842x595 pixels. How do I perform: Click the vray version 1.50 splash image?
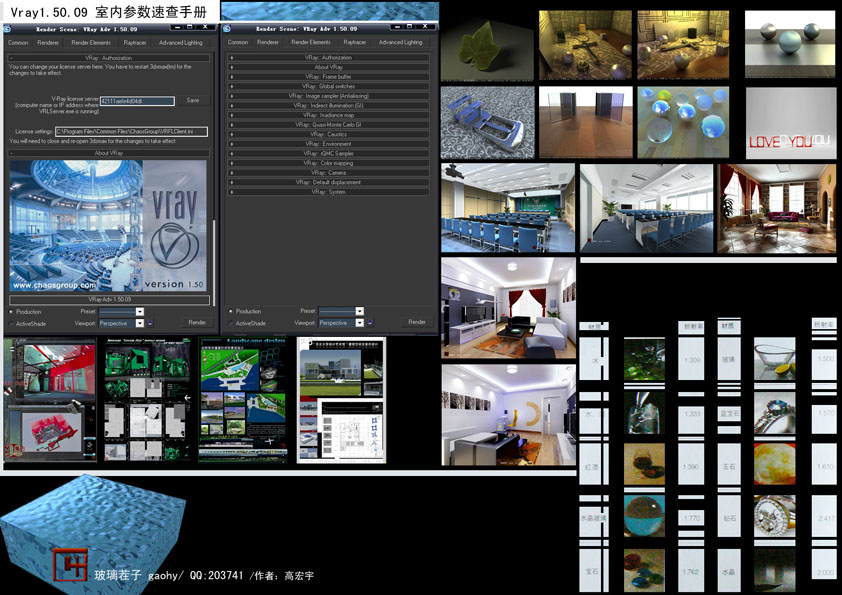(x=108, y=226)
